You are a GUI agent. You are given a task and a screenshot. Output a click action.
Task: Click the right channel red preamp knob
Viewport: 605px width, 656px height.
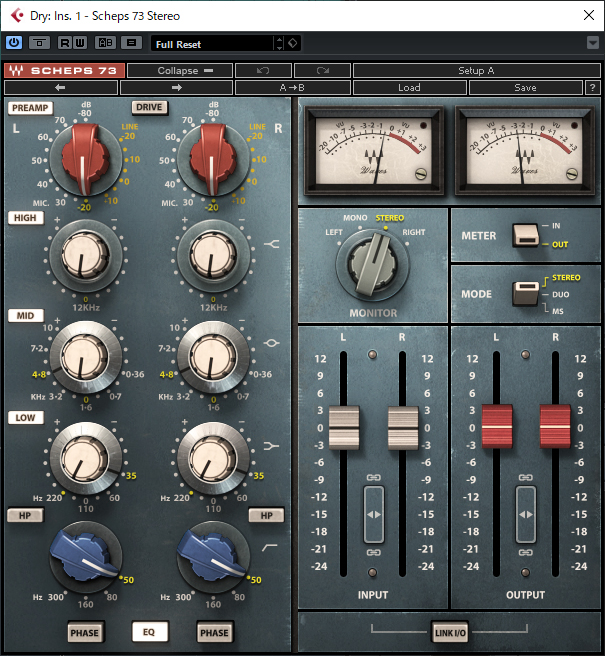tap(213, 159)
